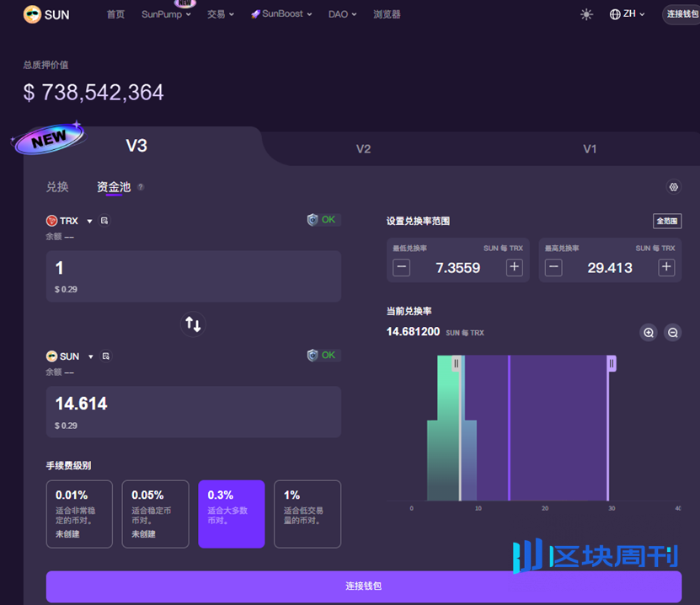Switch to the 兑换 swap tab

(57, 187)
